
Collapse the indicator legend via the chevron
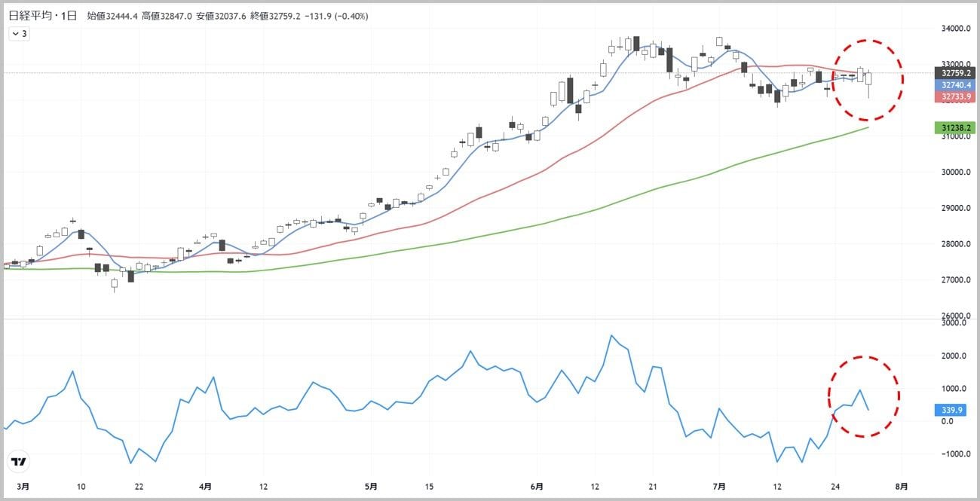pyautogui.click(x=14, y=33)
